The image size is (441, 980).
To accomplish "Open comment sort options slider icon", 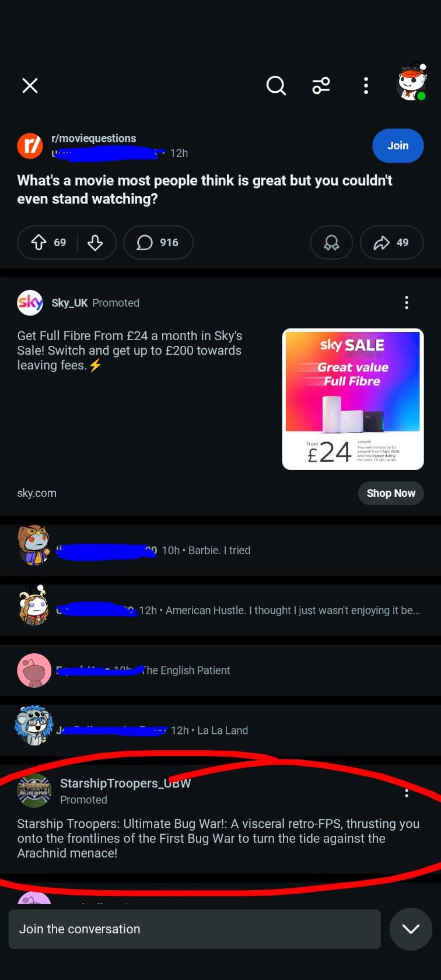I will click(x=321, y=86).
